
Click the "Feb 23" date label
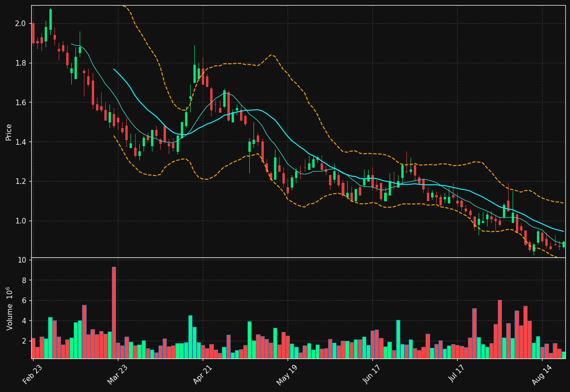[x=33, y=374]
